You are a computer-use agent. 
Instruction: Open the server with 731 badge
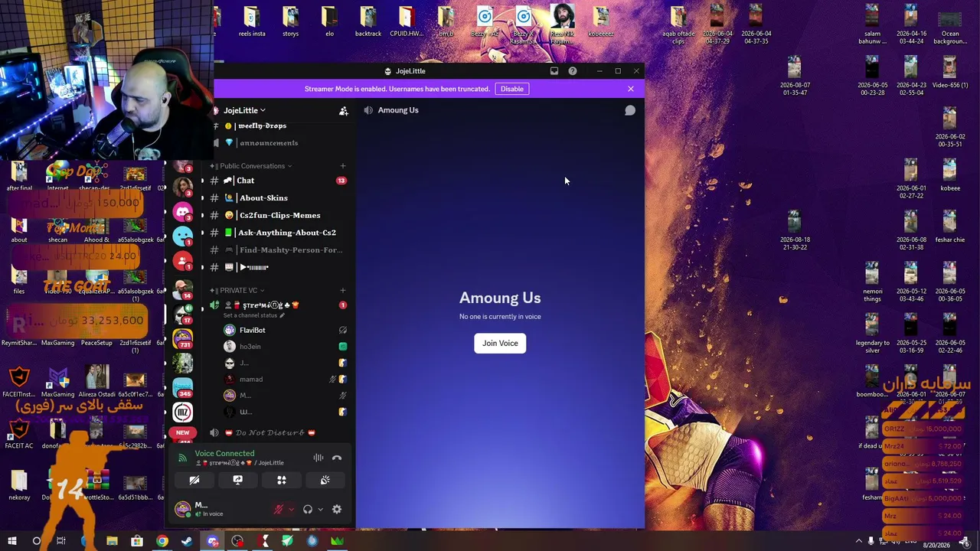(182, 337)
